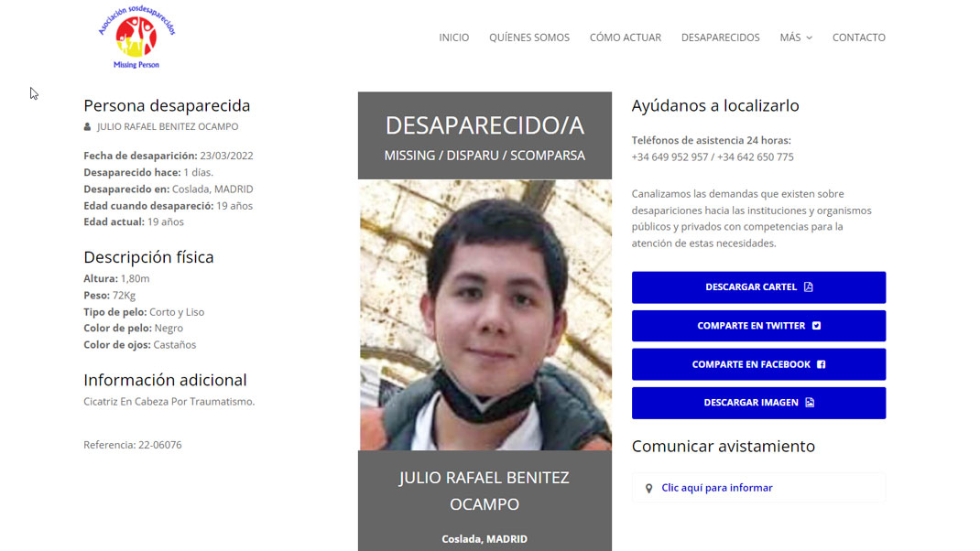Share using COMPARTE EN TWITTER
Screen dimensions: 980x551
pyautogui.click(x=758, y=326)
